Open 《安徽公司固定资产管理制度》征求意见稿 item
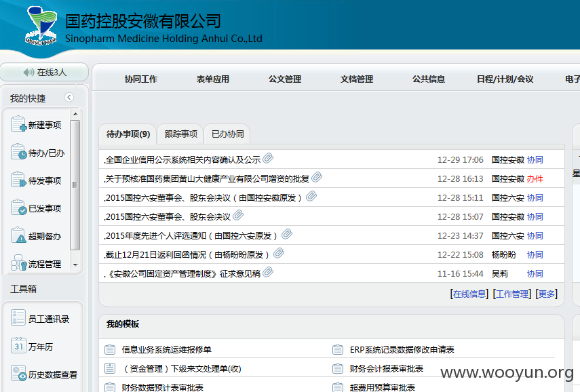Viewport: 580px width, 392px height. point(182,274)
